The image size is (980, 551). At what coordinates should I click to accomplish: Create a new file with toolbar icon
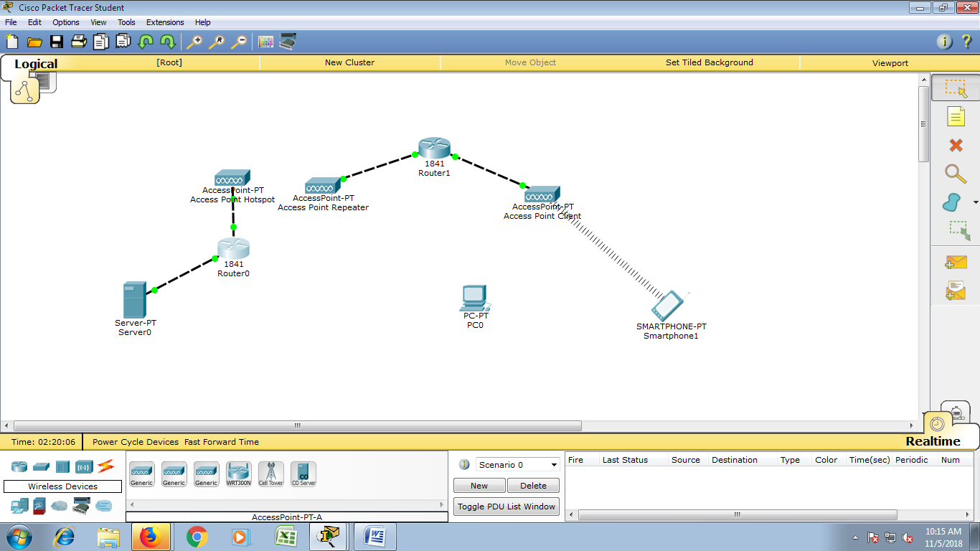[x=12, y=42]
